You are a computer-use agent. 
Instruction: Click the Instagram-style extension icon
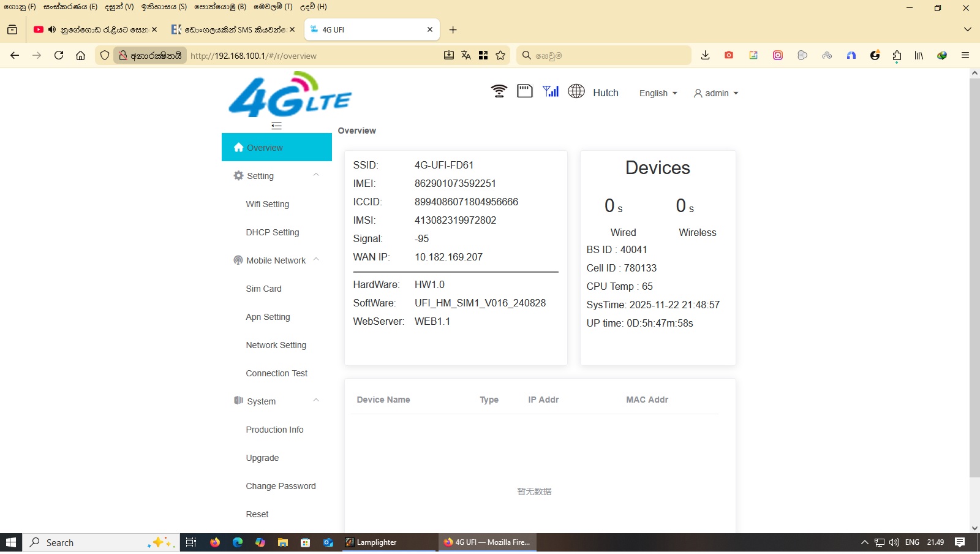tap(778, 55)
